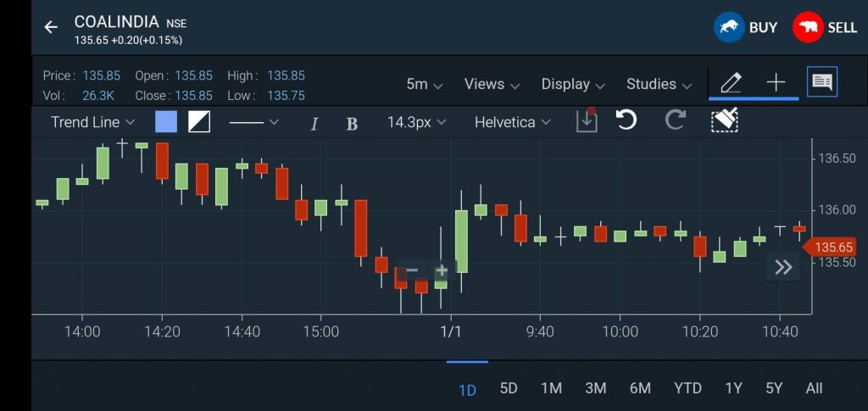Clear drawings with the brush icon

coord(725,120)
